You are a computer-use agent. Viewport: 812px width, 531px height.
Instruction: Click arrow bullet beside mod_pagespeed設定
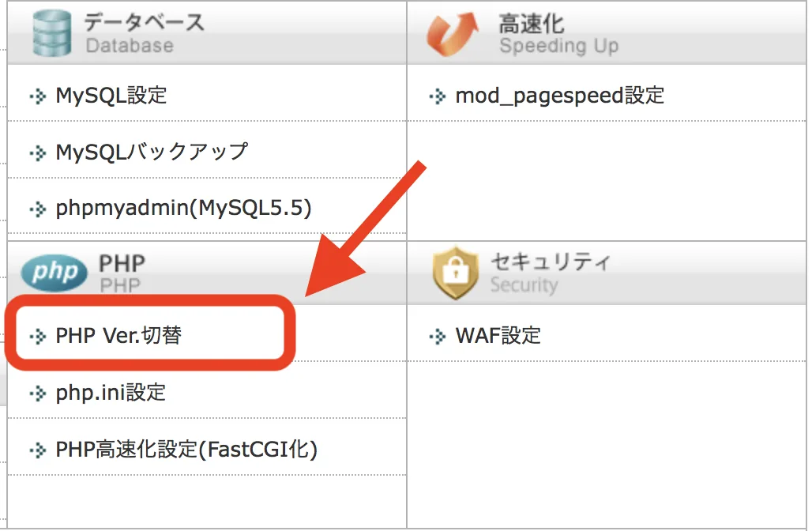pos(437,96)
